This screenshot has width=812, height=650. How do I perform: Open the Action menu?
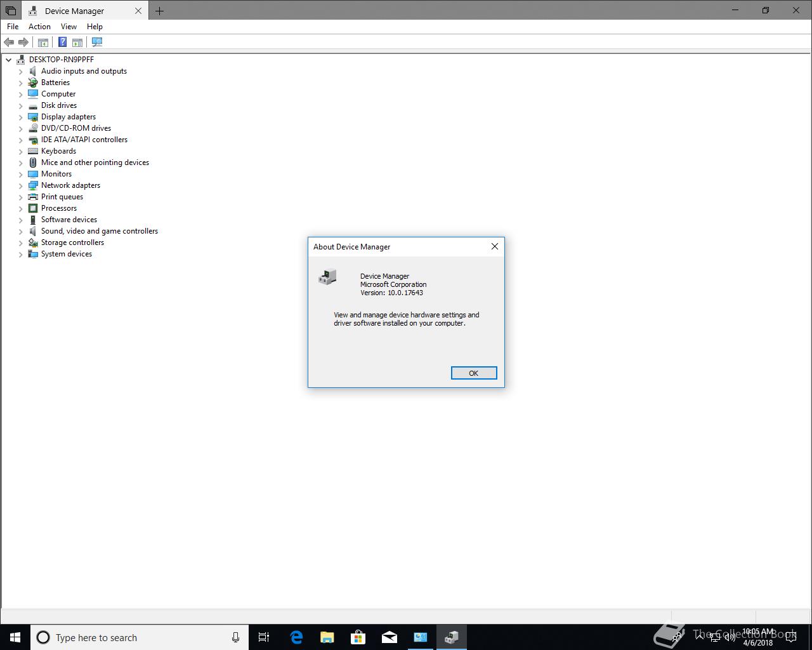39,27
